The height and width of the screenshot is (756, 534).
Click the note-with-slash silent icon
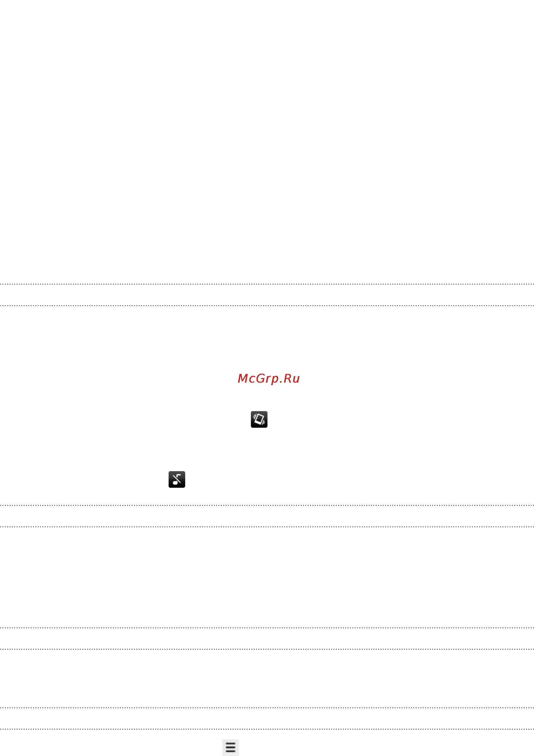[177, 479]
